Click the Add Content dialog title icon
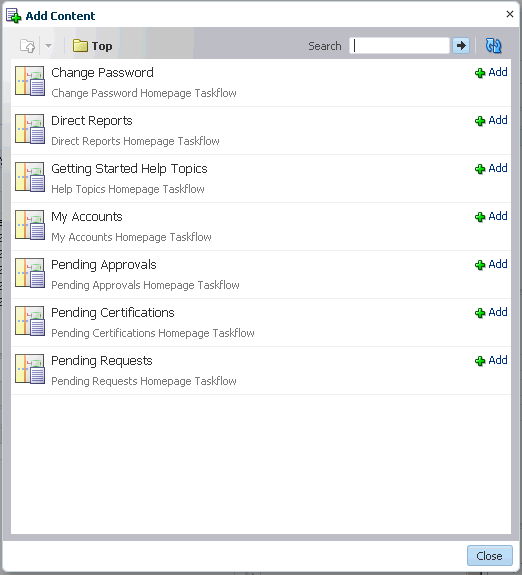Viewport: 522px width, 575px height. pos(13,16)
